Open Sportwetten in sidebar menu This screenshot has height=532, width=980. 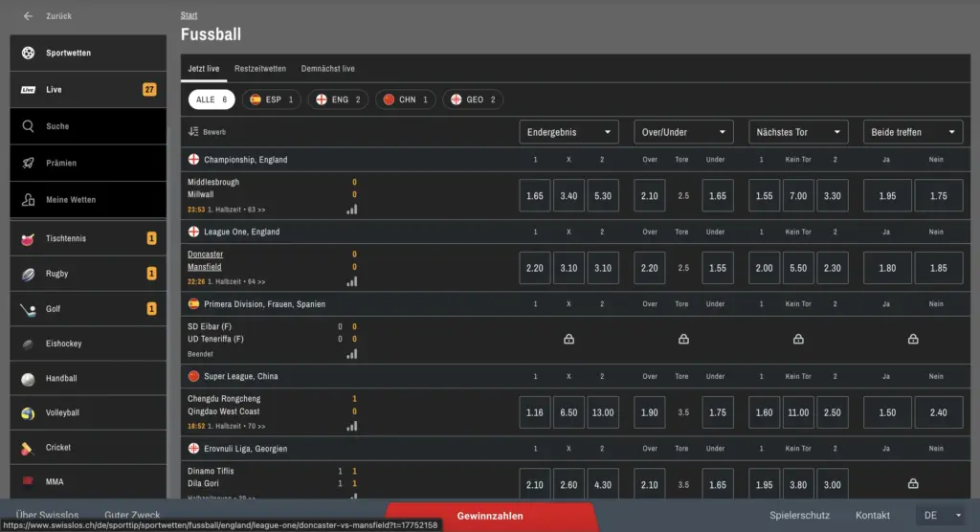click(88, 54)
